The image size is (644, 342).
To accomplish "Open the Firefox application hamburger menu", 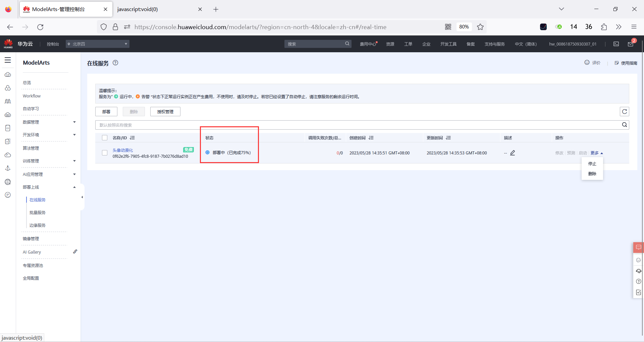I will click(x=634, y=27).
